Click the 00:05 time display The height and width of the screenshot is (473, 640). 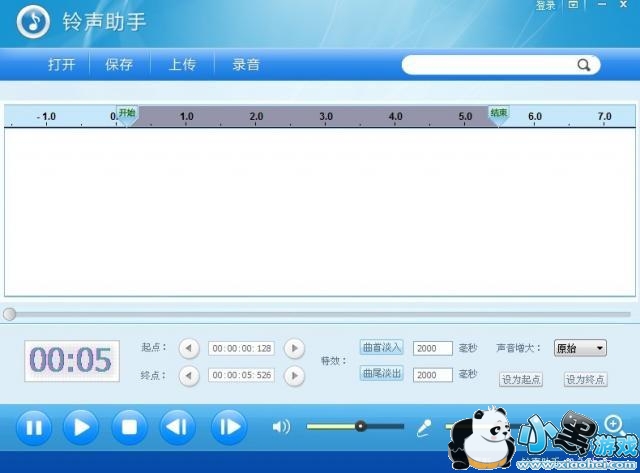coord(72,361)
